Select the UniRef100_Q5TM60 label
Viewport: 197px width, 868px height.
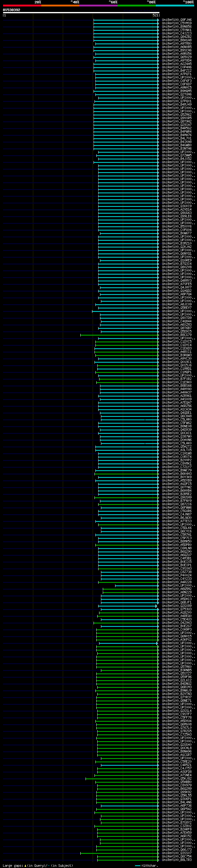(176, 667)
